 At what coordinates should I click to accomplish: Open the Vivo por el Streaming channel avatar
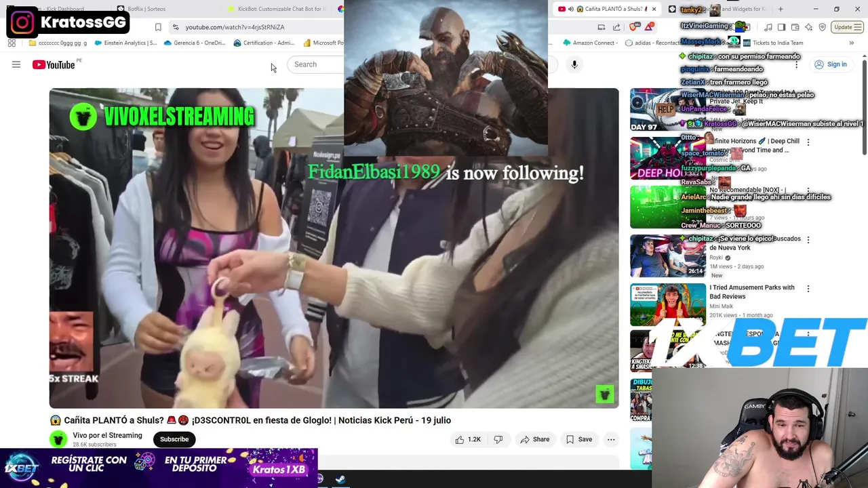tap(58, 439)
